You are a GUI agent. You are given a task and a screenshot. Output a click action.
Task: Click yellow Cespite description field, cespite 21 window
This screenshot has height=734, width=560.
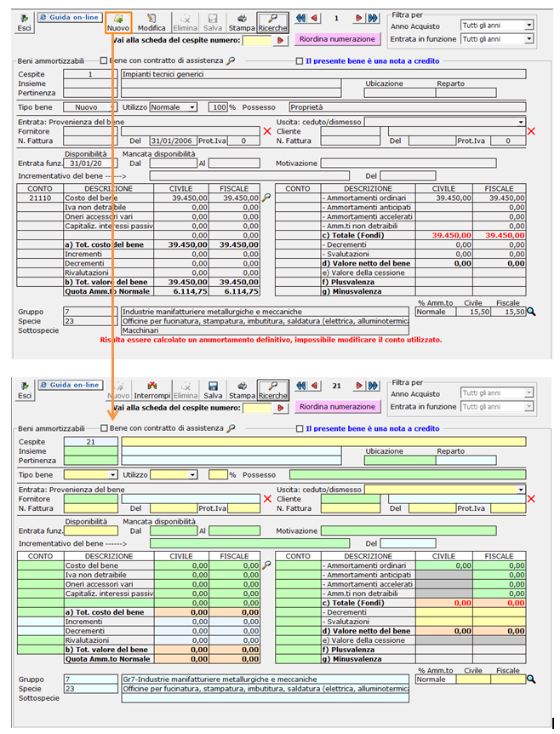[x=323, y=441]
